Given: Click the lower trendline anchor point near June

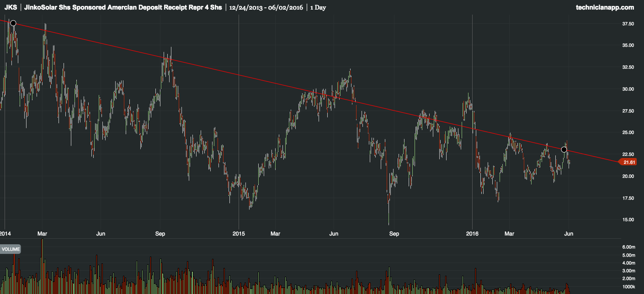Looking at the screenshot, I should pos(564,149).
